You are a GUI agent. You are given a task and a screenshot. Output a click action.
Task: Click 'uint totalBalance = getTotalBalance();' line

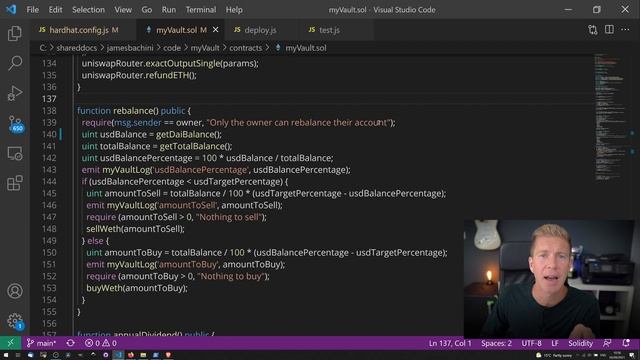tap(157, 146)
